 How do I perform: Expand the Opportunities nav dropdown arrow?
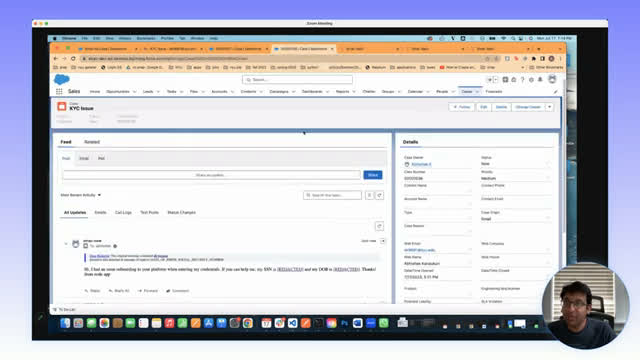point(134,92)
